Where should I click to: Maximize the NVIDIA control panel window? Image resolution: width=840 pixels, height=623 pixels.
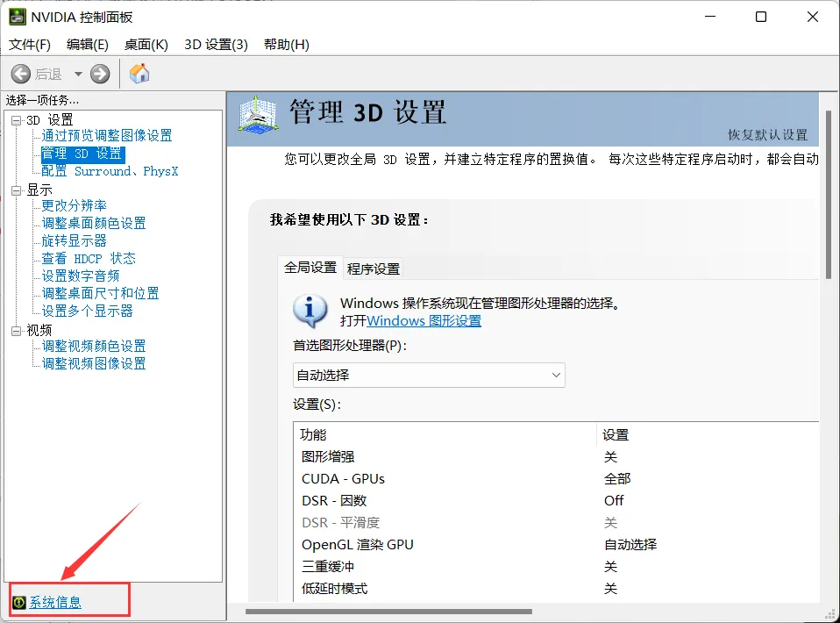click(x=761, y=18)
